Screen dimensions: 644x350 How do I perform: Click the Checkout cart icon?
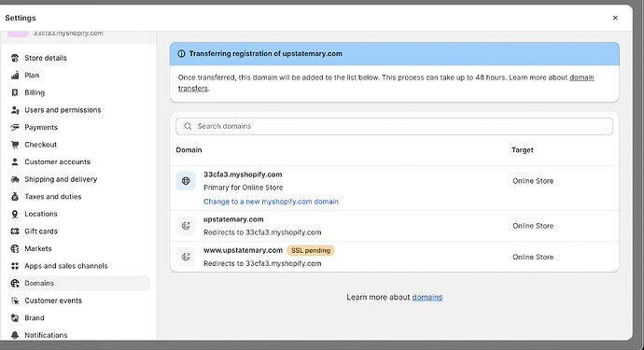pos(15,145)
